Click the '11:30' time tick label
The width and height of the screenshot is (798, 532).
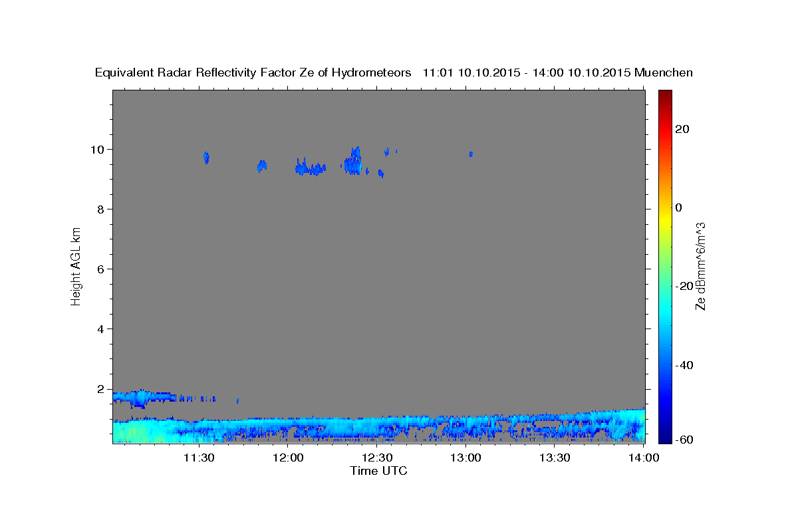pos(198,458)
